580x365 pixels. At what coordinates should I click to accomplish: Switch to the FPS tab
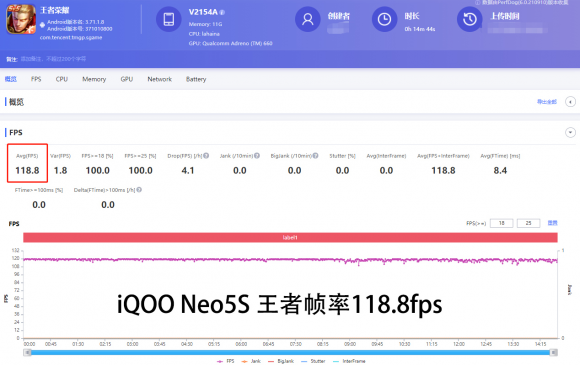pyautogui.click(x=36, y=79)
